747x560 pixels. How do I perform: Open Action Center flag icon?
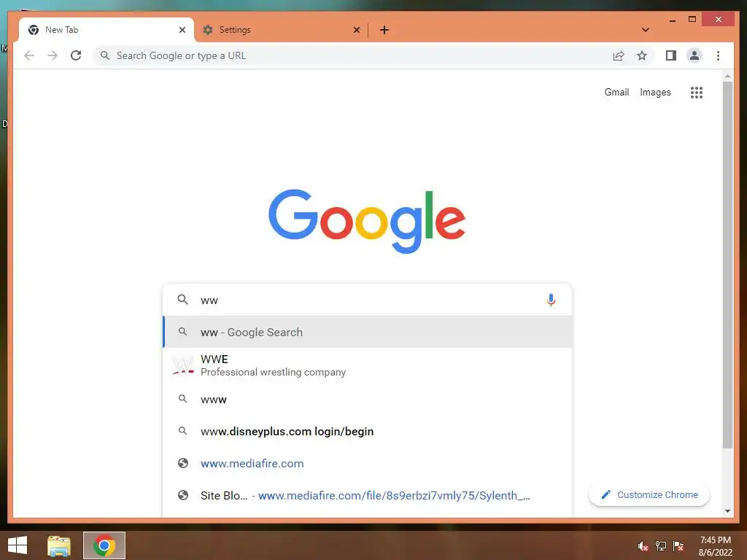[678, 546]
